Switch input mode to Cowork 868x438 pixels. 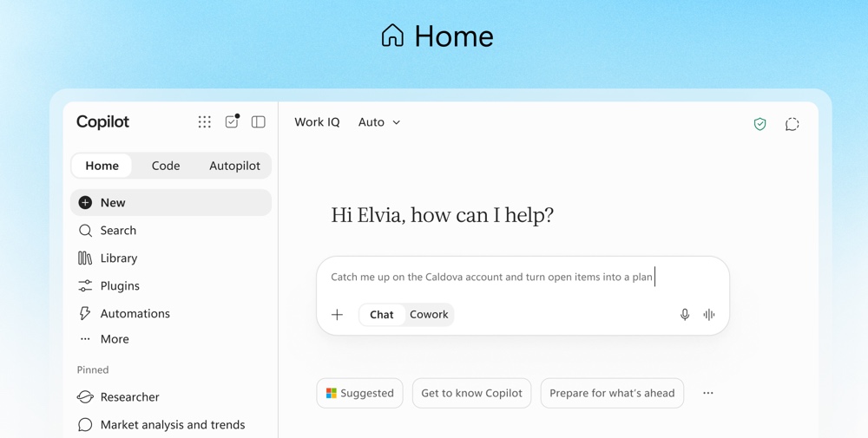(x=429, y=315)
